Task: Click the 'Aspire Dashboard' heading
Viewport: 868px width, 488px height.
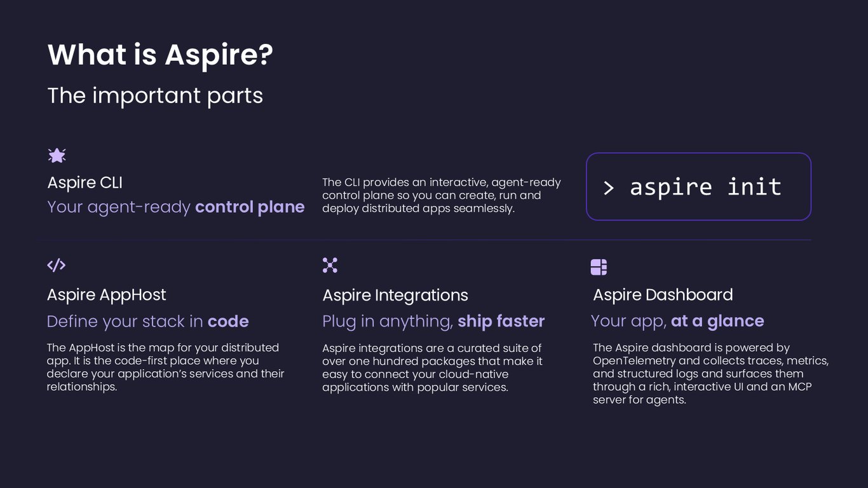Action: pos(663,295)
